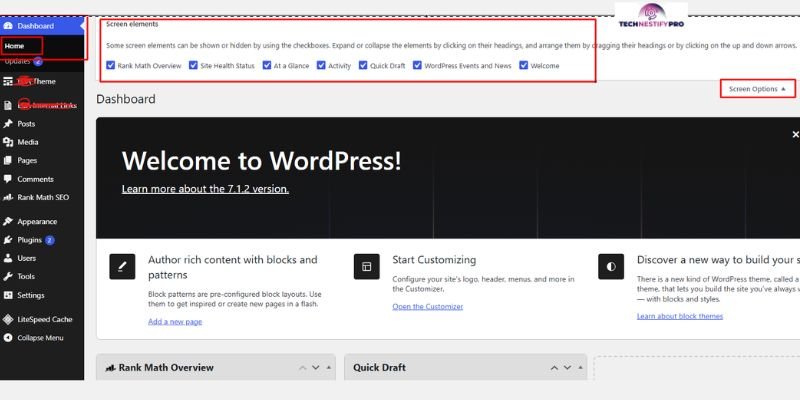Open the Posts menu
800x400 pixels.
coord(26,124)
